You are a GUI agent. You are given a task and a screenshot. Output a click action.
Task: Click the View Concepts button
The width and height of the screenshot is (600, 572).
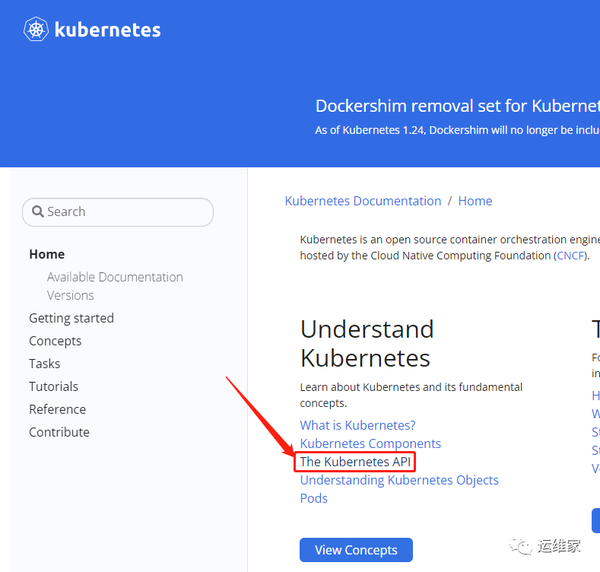pyautogui.click(x=356, y=550)
